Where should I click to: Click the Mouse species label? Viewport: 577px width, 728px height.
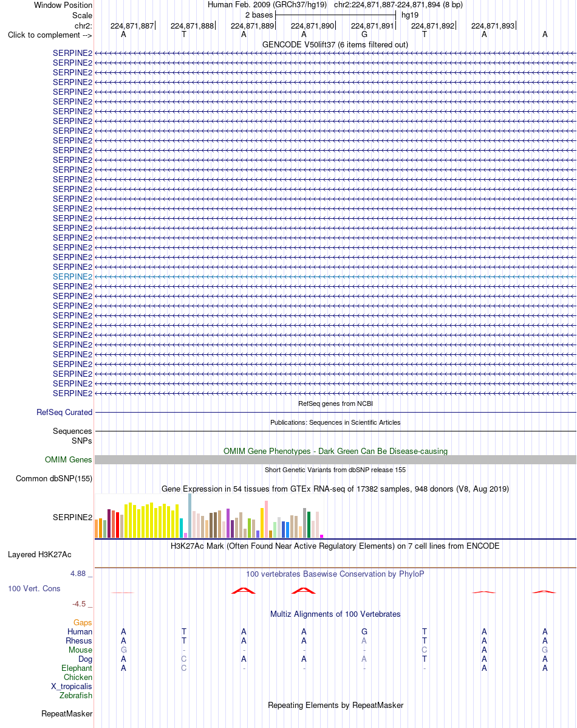pyautogui.click(x=80, y=650)
